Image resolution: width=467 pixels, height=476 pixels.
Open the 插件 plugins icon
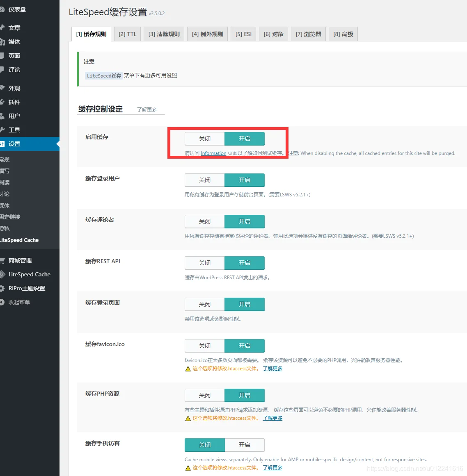tap(14, 102)
